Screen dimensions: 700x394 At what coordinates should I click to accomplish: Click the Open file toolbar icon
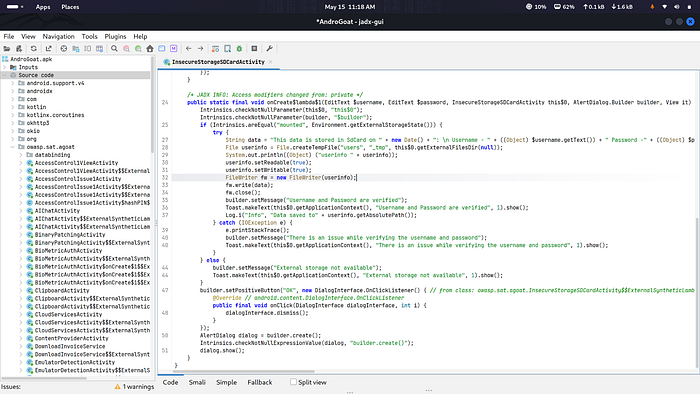click(x=7, y=49)
